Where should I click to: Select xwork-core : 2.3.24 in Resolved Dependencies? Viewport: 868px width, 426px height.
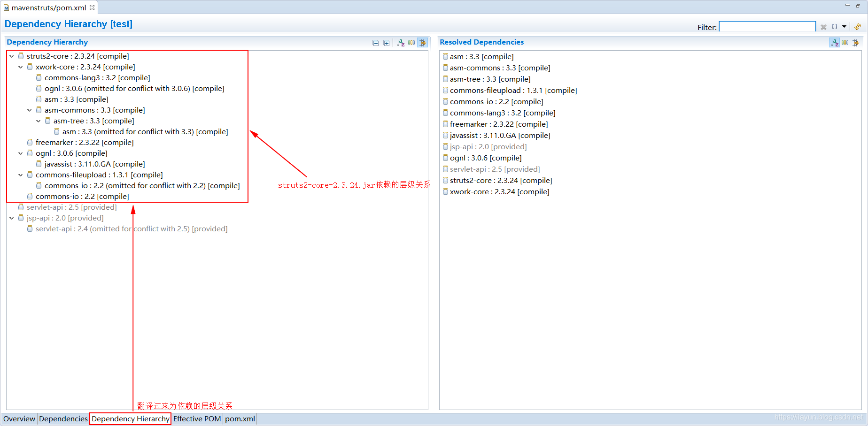point(500,192)
